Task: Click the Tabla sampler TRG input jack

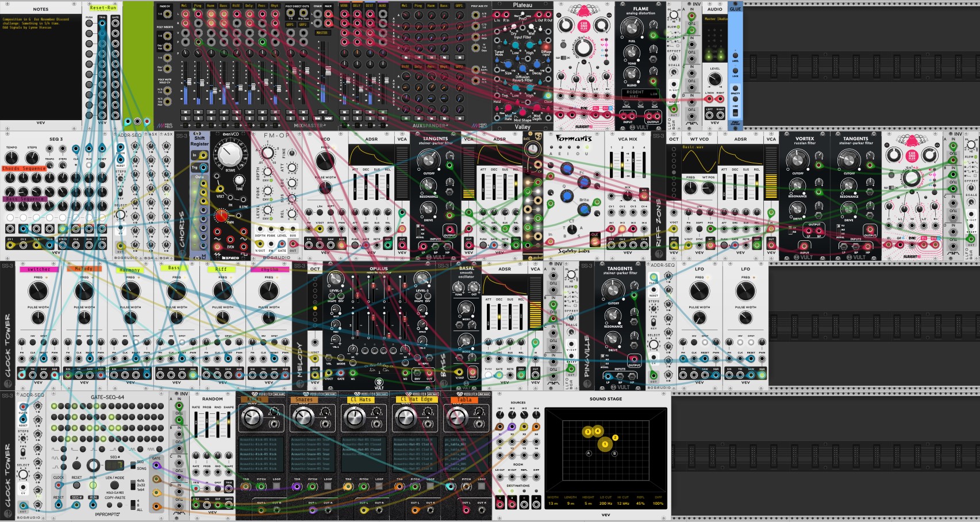Action: (x=451, y=486)
